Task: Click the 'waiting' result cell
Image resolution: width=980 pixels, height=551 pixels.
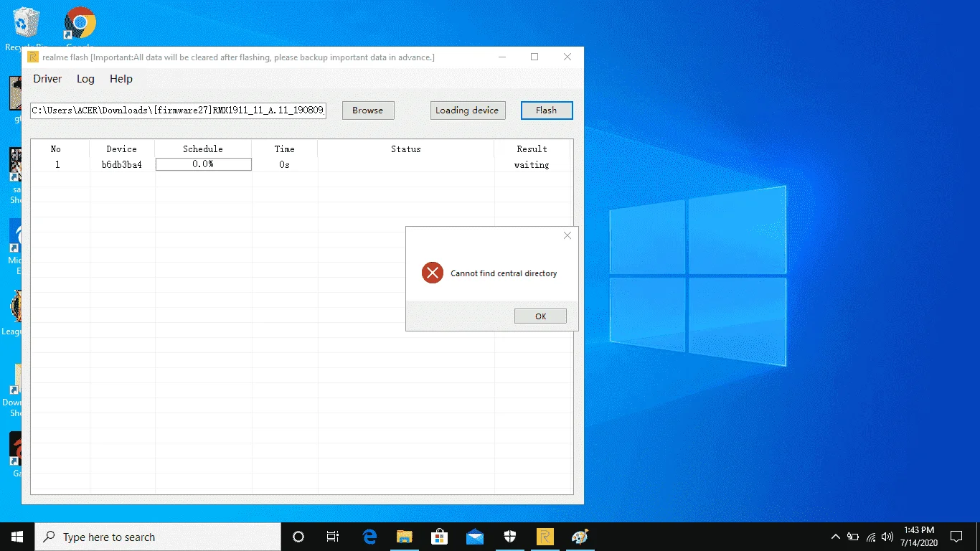Action: pos(532,165)
